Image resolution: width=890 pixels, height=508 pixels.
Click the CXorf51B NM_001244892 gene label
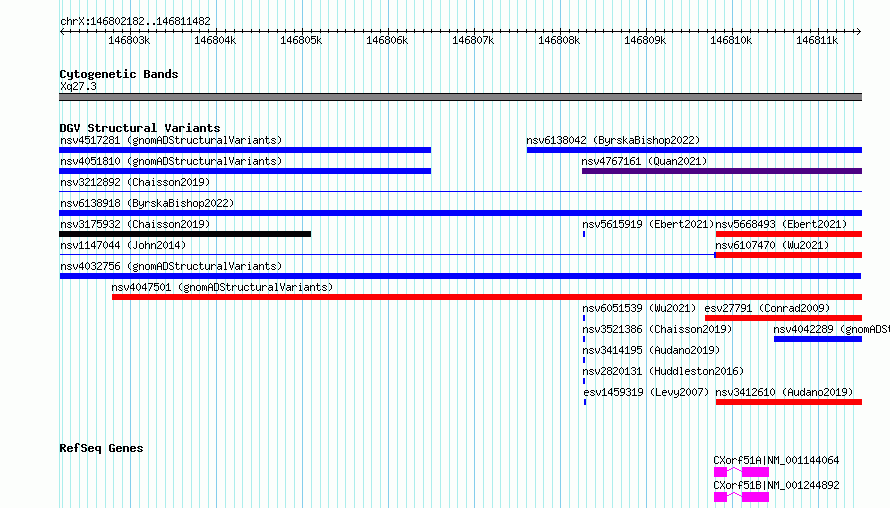click(x=776, y=485)
